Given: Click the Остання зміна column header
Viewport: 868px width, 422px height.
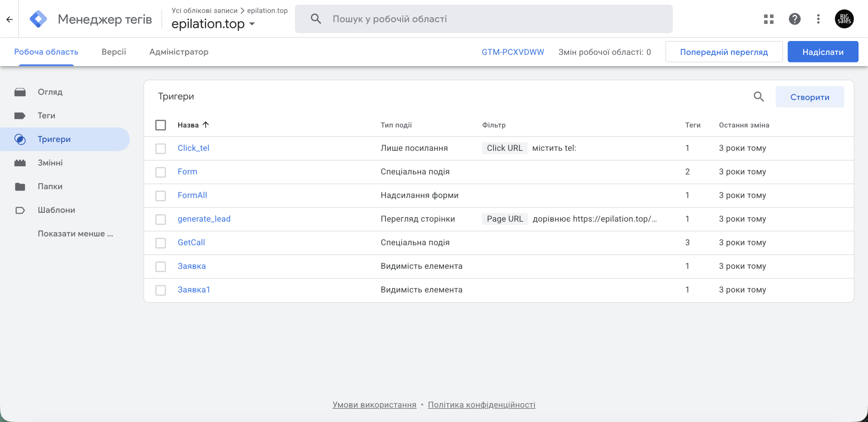Looking at the screenshot, I should coord(744,125).
